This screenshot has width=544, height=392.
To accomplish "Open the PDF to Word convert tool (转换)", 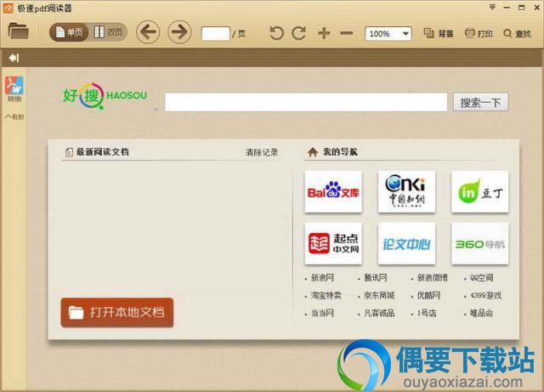I will [14, 89].
